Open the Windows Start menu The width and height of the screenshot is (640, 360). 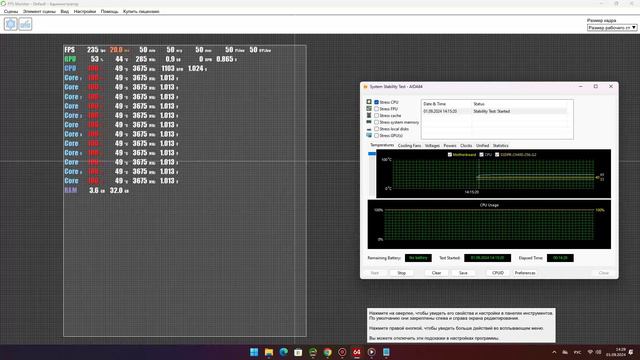254,352
